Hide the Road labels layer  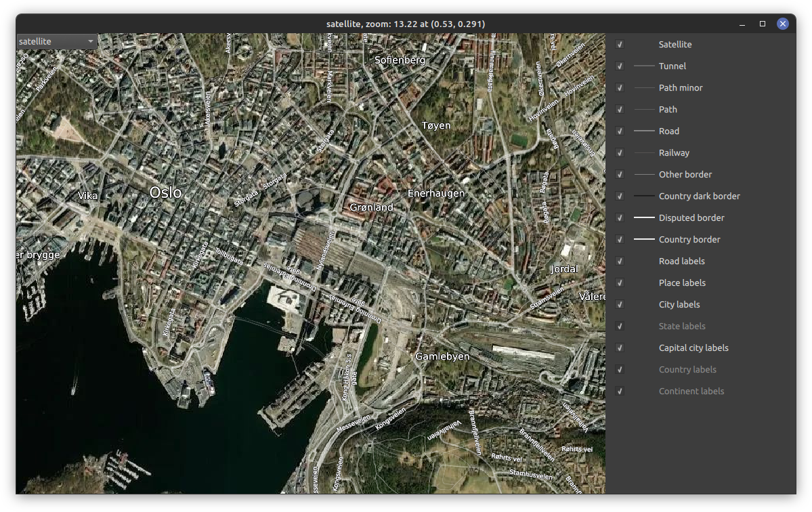tap(620, 261)
